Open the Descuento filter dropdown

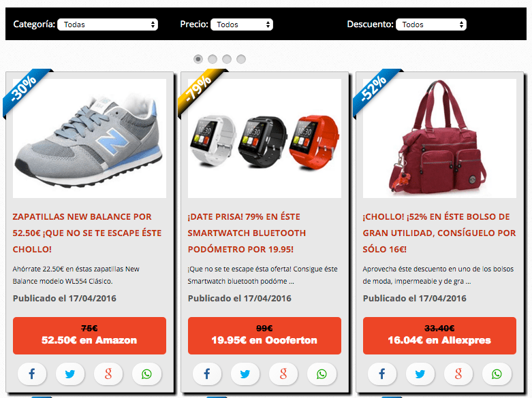431,24
